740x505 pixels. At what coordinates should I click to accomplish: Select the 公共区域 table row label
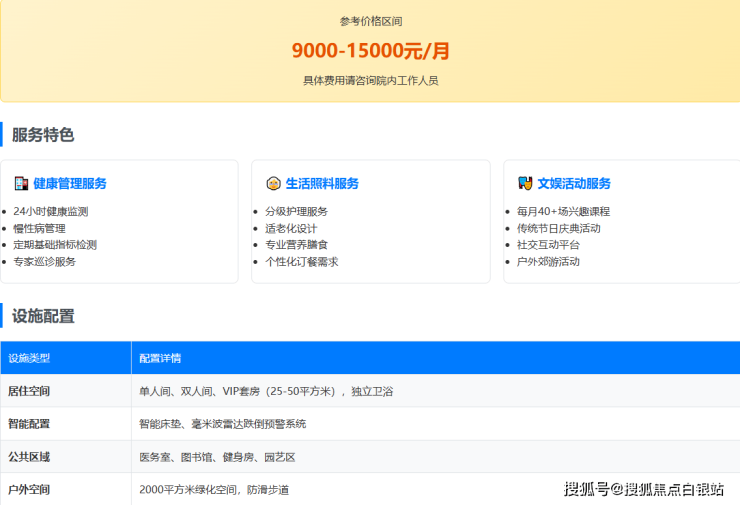point(29,457)
